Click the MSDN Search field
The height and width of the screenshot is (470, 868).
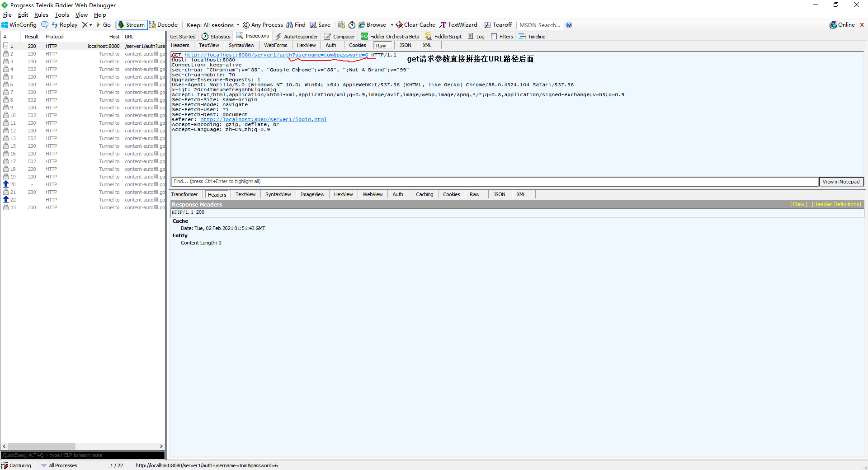540,25
